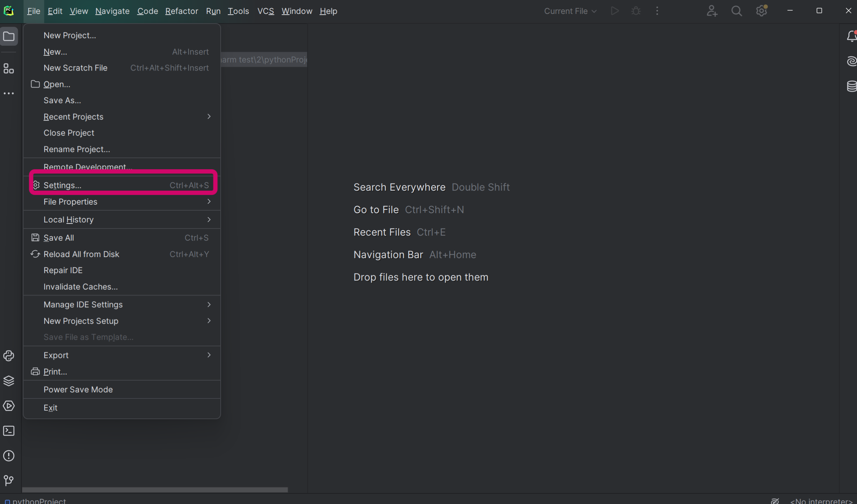
Task: Open the Python Packages tool window
Action: [x=9, y=381]
